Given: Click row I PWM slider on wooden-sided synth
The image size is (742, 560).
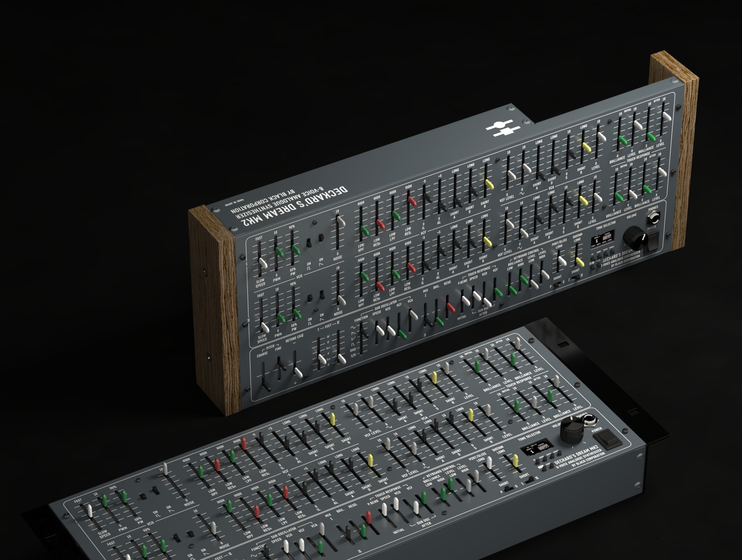Looking at the screenshot, I should coord(279,252).
